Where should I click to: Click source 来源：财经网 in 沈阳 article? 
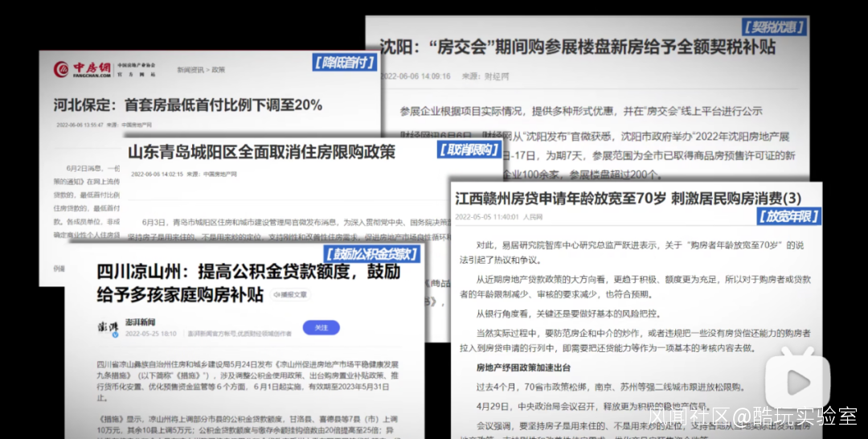coord(485,76)
